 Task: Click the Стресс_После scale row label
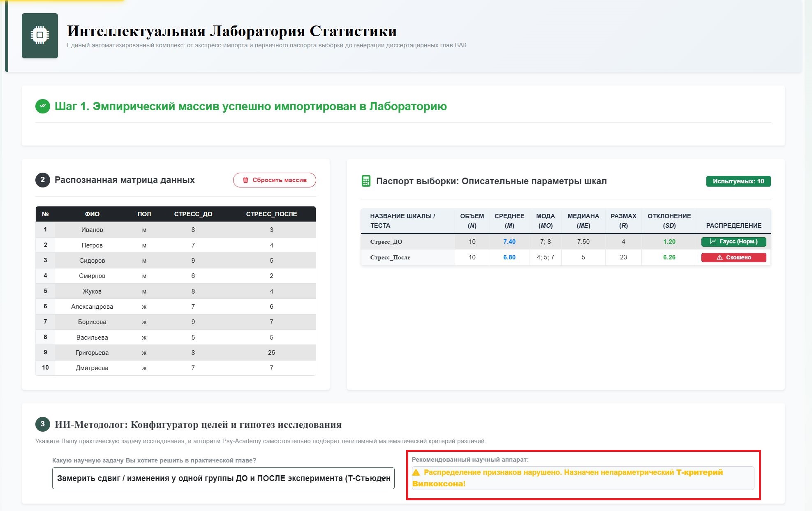pos(390,257)
